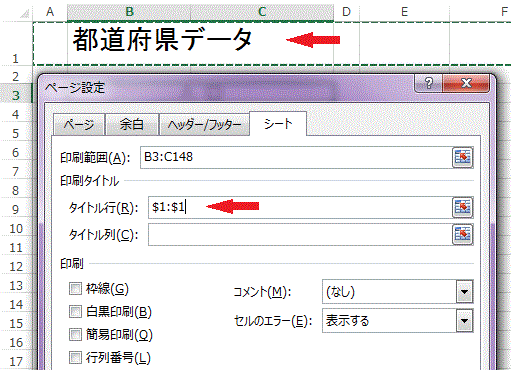Switch to the ページ tab

tap(79, 125)
